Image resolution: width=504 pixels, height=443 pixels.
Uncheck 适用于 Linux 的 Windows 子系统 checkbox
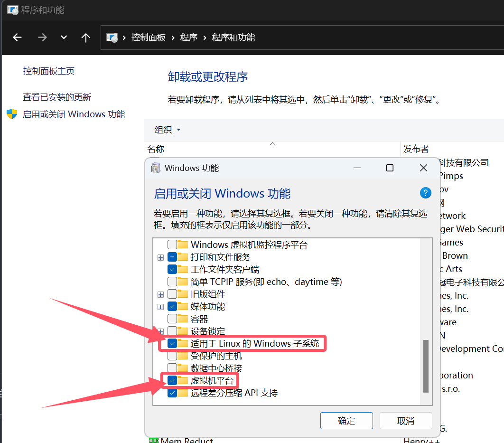coord(172,343)
